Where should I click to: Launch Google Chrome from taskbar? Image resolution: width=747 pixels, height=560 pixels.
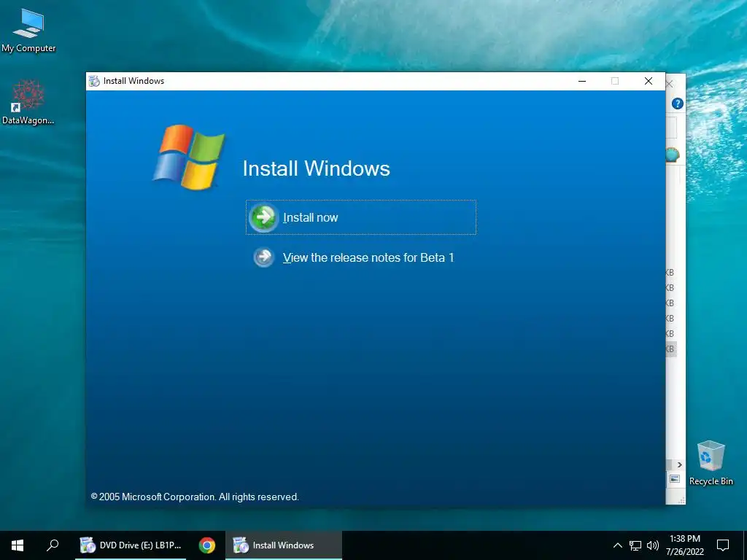[x=206, y=545]
